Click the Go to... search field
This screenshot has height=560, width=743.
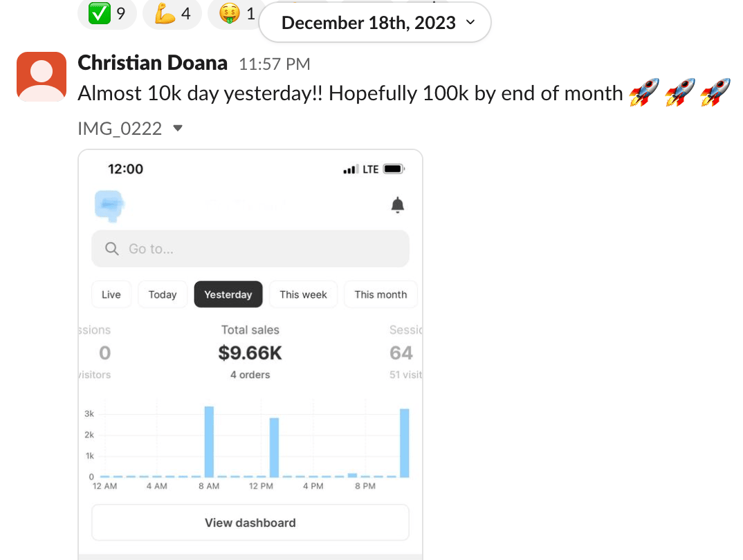point(263,249)
